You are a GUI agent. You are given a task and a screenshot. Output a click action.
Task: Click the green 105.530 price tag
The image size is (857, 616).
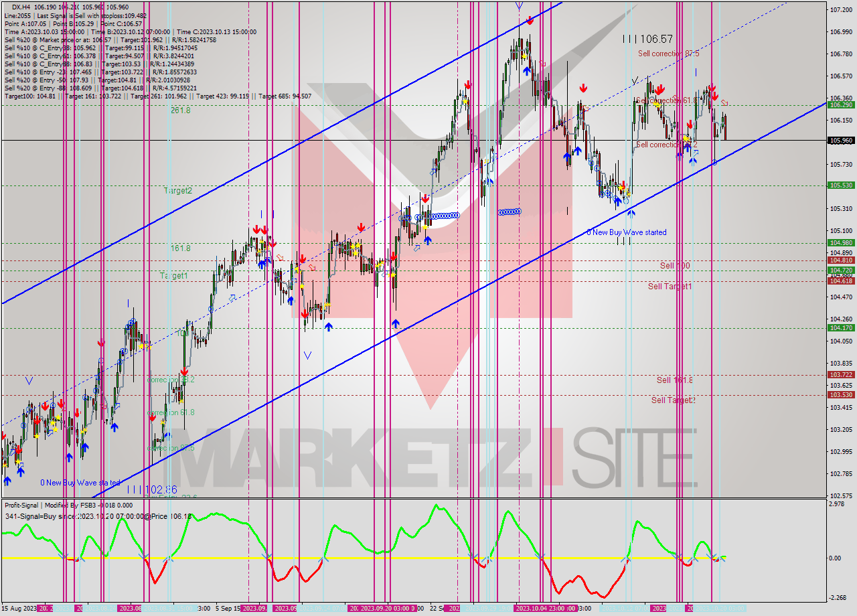pos(841,185)
